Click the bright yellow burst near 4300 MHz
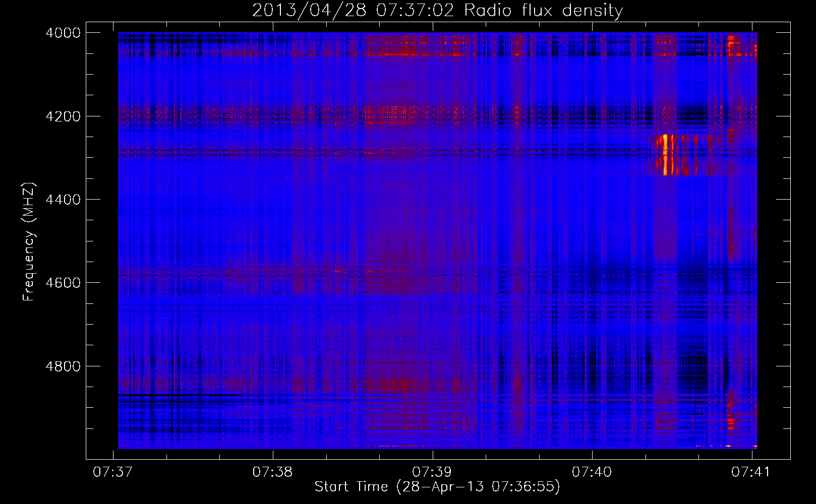This screenshot has height=504, width=816. point(665,155)
